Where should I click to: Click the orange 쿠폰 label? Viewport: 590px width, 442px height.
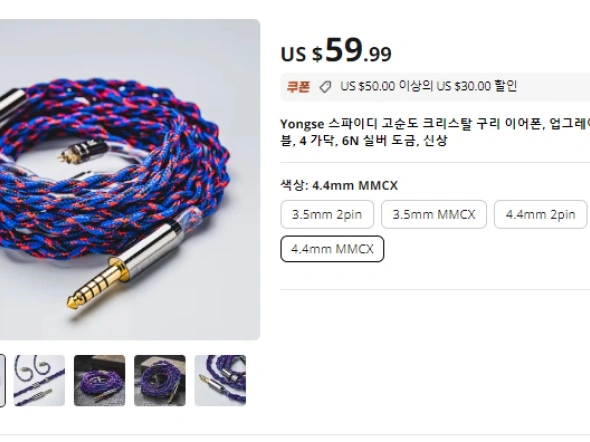[298, 87]
